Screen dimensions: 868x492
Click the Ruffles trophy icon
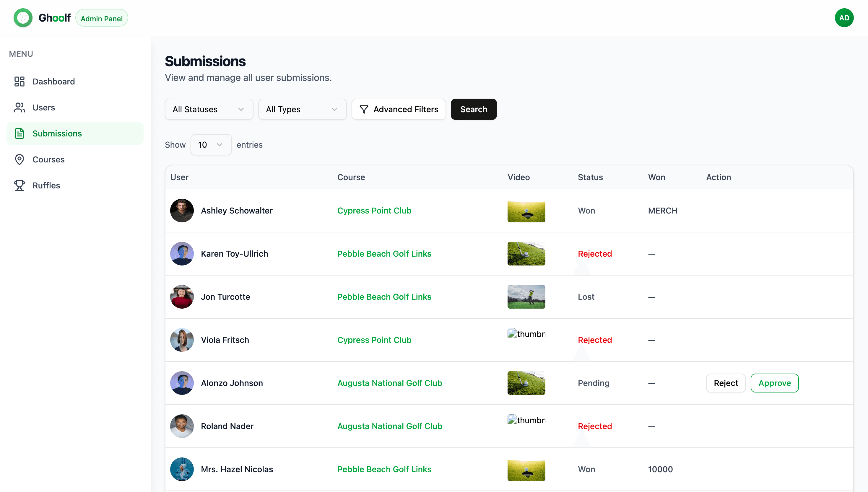(x=19, y=185)
